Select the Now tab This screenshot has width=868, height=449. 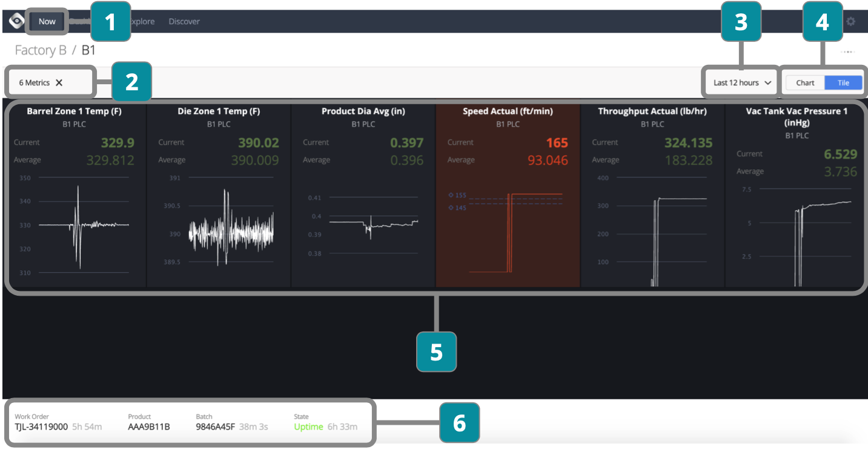click(47, 21)
